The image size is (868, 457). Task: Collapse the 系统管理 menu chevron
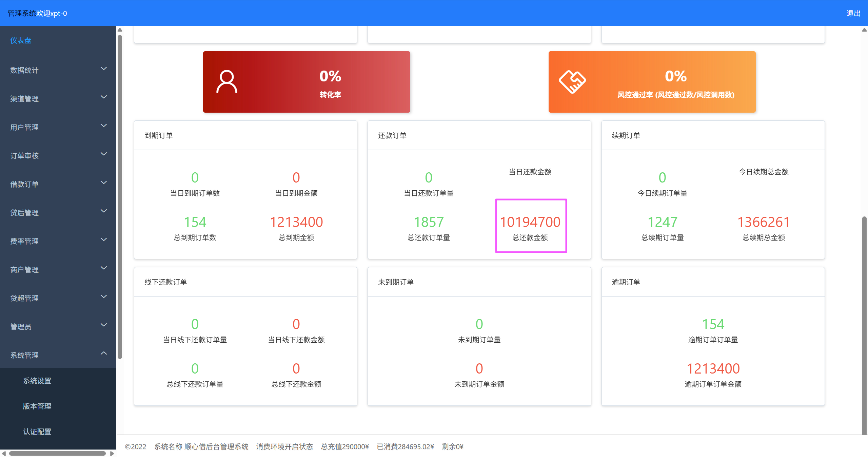[104, 353]
